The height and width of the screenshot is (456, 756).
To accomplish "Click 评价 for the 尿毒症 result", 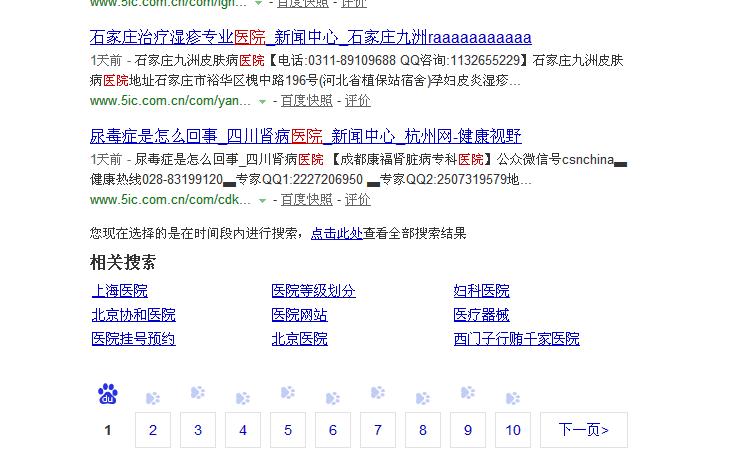I will (x=357, y=200).
